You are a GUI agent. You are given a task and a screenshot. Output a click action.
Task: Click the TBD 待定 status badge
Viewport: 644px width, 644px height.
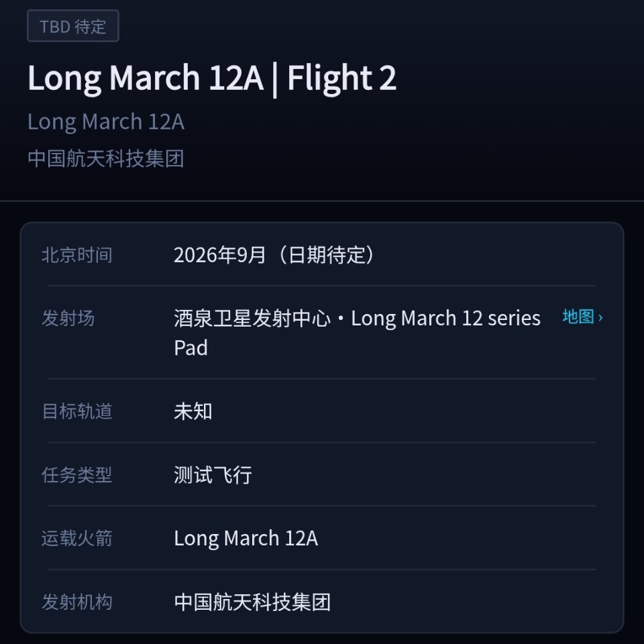click(x=73, y=26)
